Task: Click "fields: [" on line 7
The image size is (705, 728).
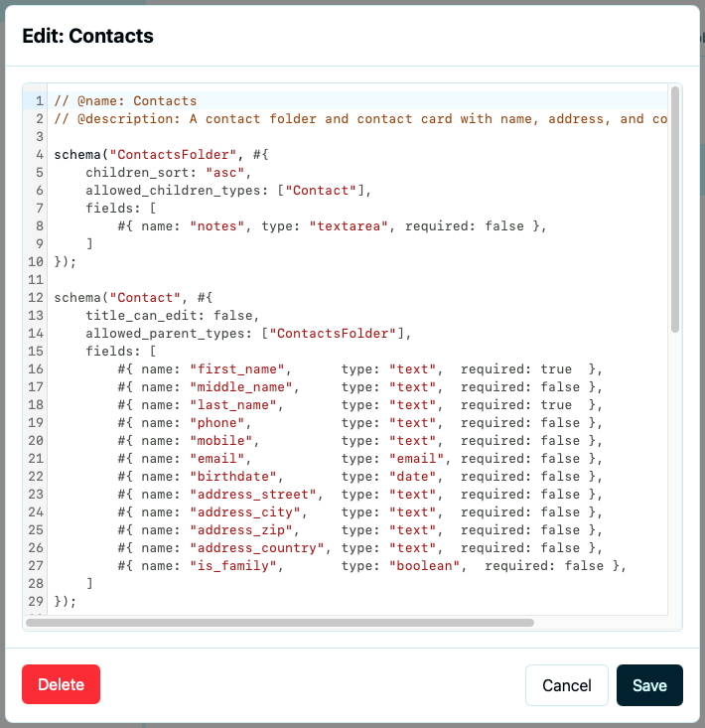Action: coord(121,209)
